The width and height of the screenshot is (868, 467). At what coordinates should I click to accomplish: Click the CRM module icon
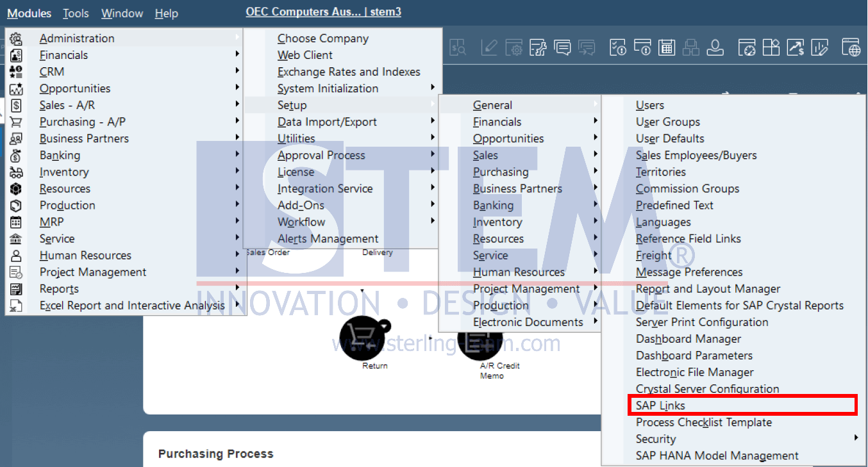(x=17, y=72)
